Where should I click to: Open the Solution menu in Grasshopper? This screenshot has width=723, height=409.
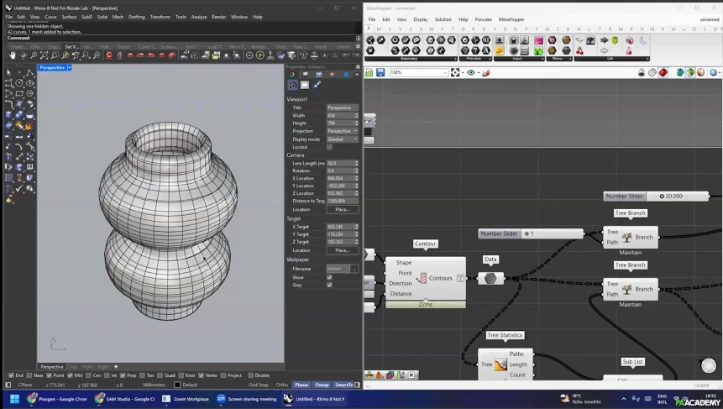click(x=443, y=19)
